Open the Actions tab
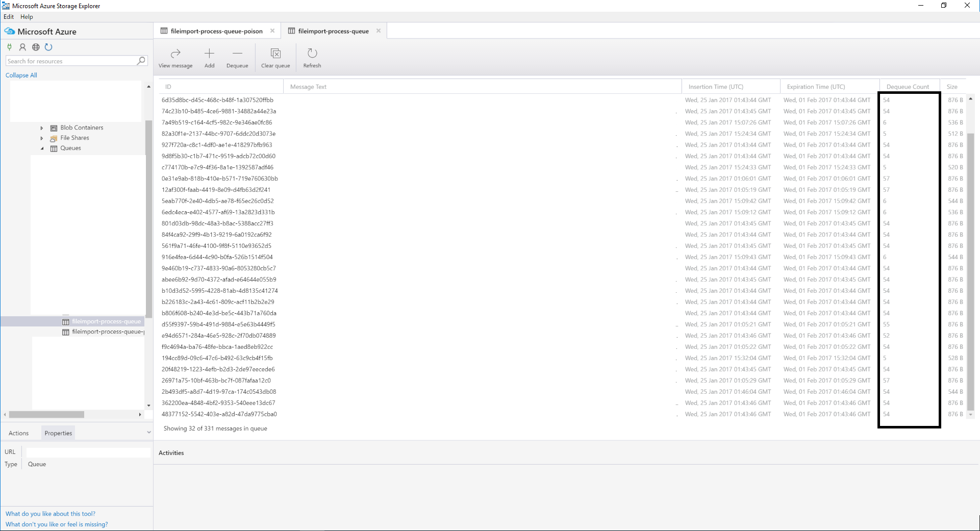Screen dimensions: 980x531 click(19, 433)
